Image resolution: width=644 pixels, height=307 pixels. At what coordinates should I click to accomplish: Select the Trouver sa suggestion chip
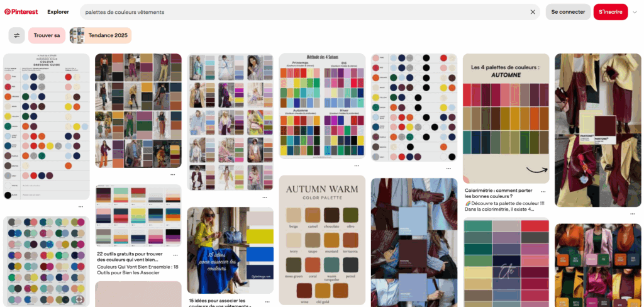point(47,35)
